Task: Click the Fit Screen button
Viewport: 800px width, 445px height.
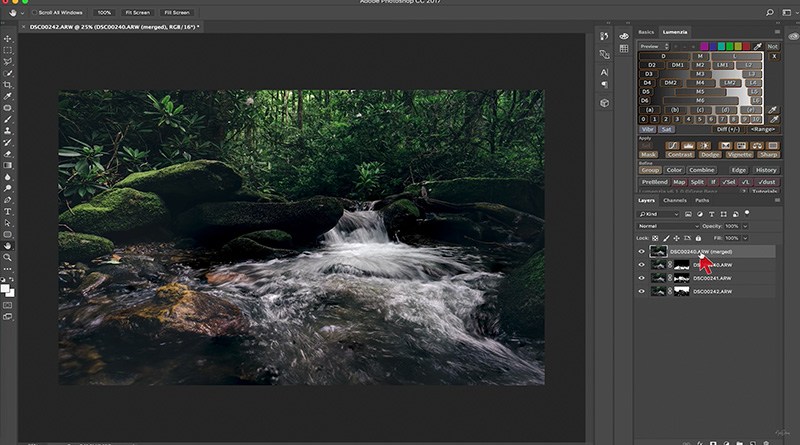Action: [x=137, y=12]
